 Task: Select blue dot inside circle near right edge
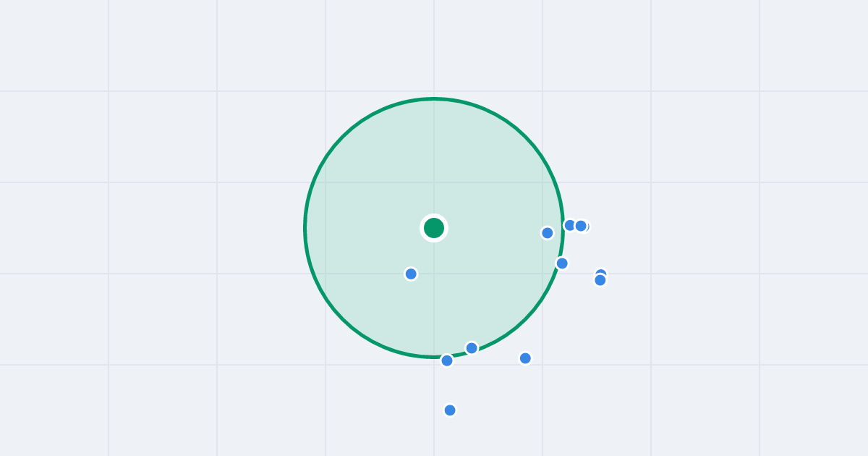click(x=548, y=232)
